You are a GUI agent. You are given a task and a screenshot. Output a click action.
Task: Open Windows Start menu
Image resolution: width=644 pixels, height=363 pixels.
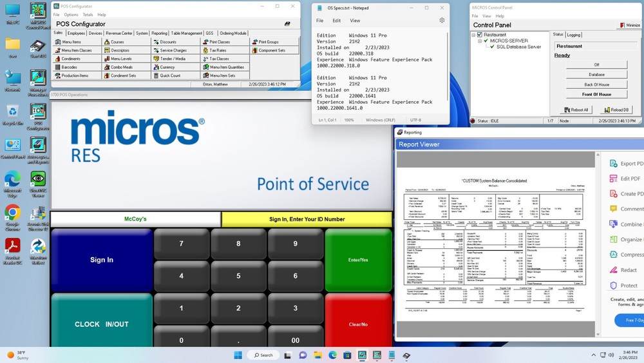click(x=238, y=355)
